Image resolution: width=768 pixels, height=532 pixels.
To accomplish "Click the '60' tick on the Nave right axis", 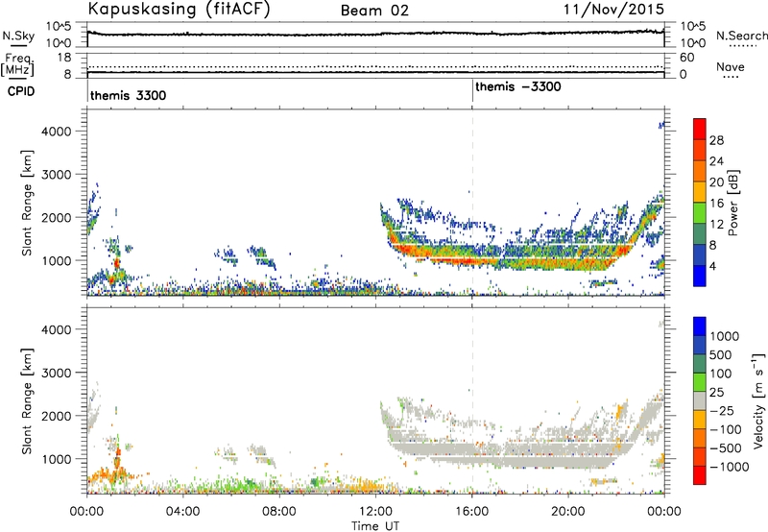I will (686, 58).
